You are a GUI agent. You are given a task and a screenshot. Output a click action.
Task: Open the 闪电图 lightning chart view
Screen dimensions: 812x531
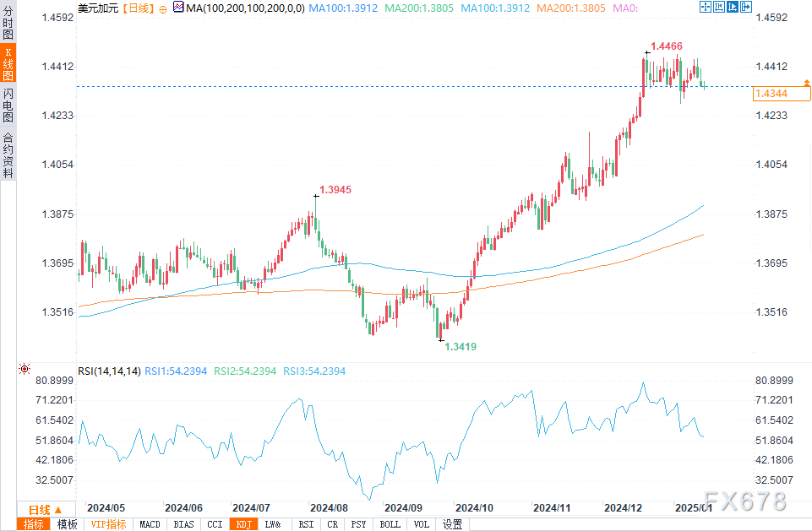click(8, 105)
